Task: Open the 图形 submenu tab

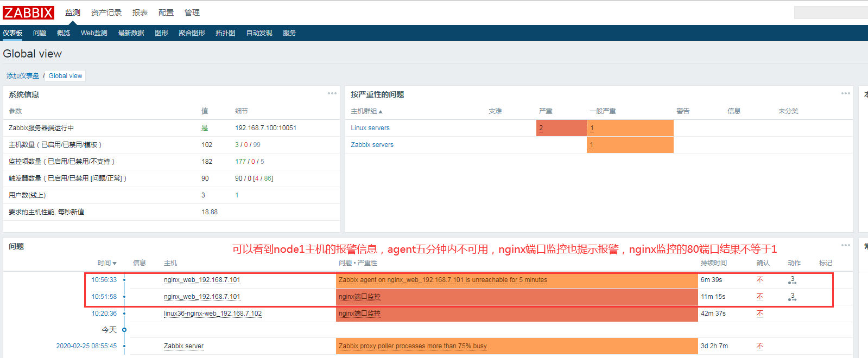Action: [x=162, y=33]
